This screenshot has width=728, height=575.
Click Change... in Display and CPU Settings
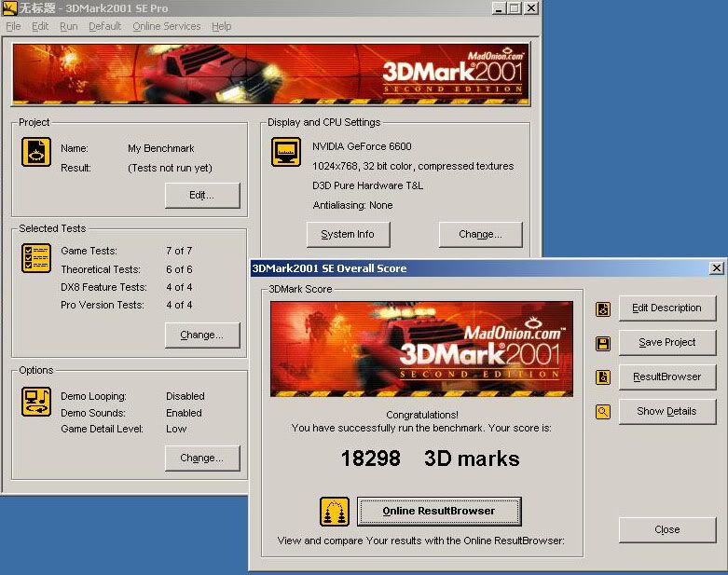coord(481,234)
